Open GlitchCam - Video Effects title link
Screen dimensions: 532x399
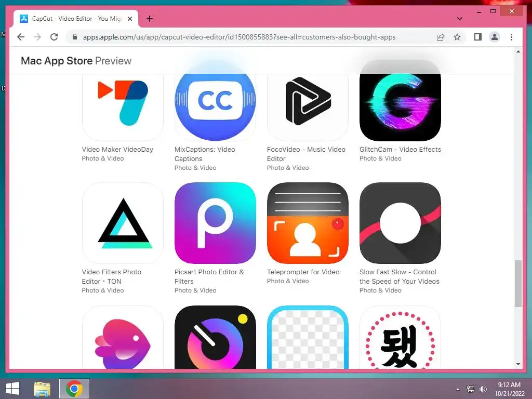[x=401, y=149]
